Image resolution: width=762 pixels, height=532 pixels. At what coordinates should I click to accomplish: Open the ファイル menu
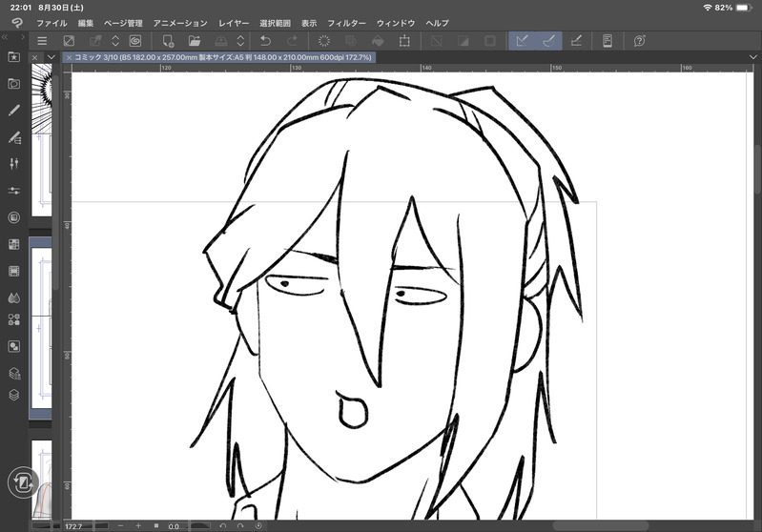(x=51, y=23)
